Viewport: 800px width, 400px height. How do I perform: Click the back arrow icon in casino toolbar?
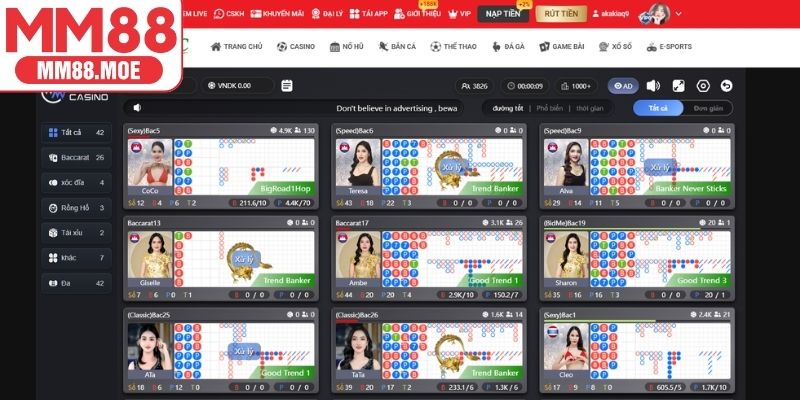727,86
